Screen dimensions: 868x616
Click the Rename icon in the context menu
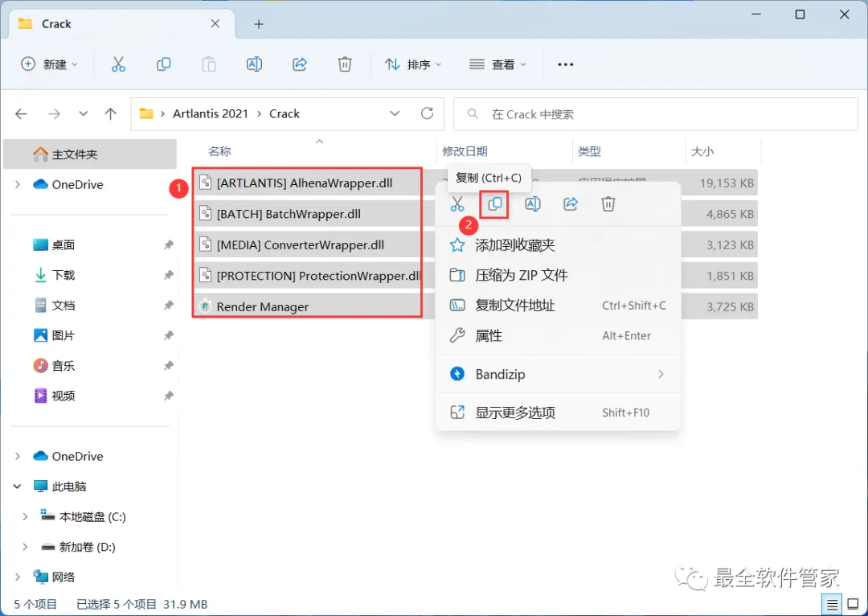(533, 203)
